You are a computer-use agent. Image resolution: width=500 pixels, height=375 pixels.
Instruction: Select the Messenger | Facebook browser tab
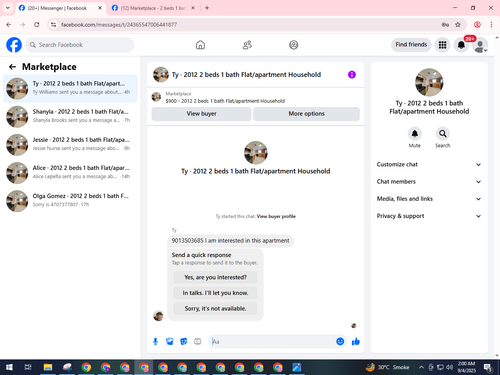point(60,8)
